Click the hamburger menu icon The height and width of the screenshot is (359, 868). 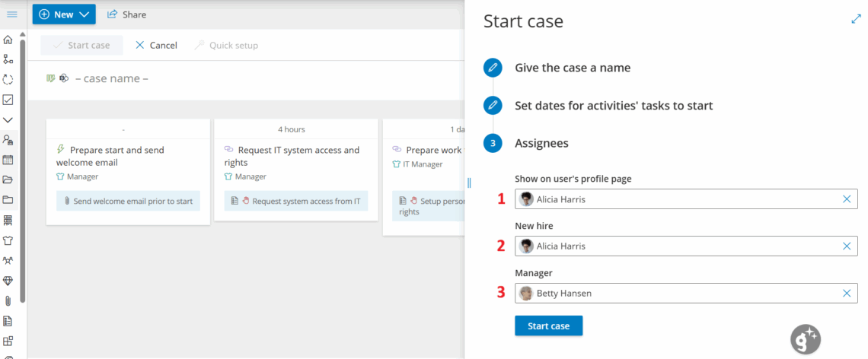point(12,14)
